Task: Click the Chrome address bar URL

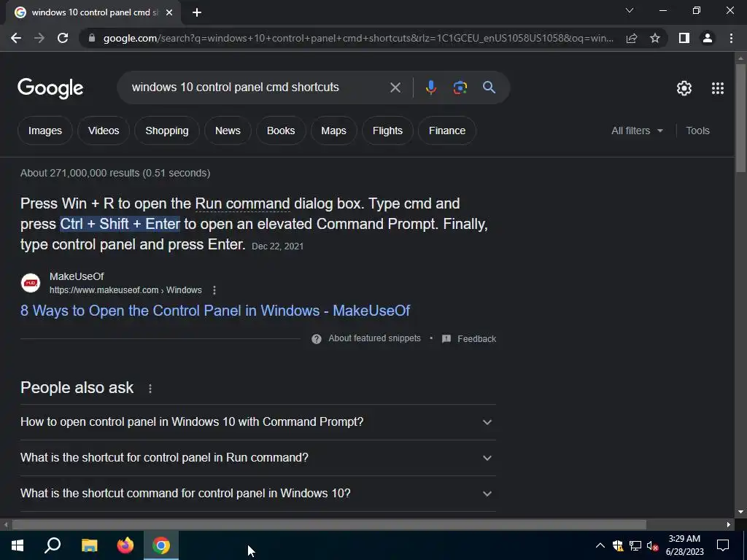Action: 358,38
